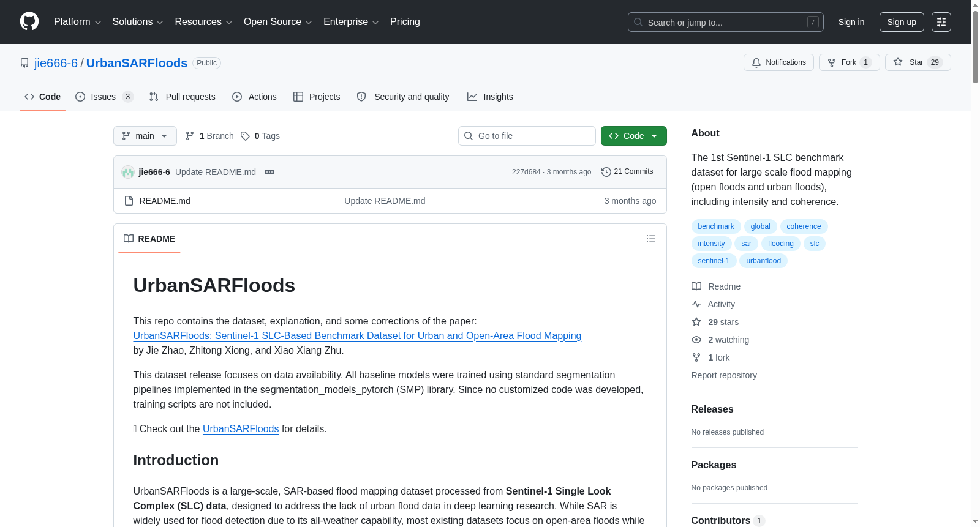
Task: Click the sentinel-1 topic tag
Action: (x=714, y=261)
